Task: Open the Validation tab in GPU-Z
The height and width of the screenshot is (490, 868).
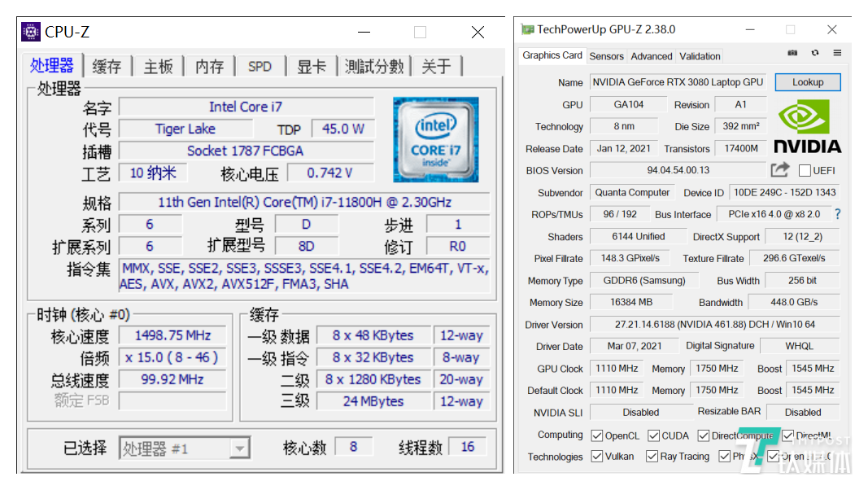Action: click(x=700, y=56)
